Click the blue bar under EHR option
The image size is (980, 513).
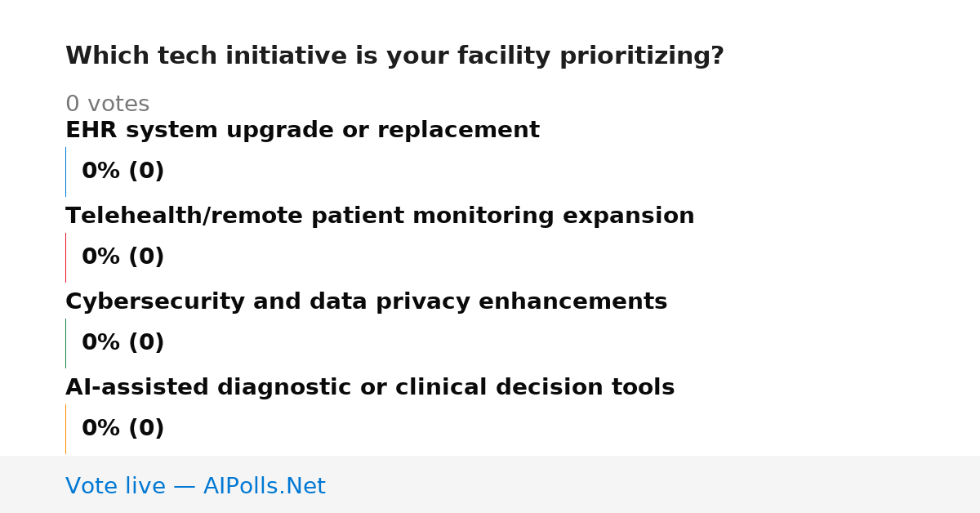(x=65, y=172)
